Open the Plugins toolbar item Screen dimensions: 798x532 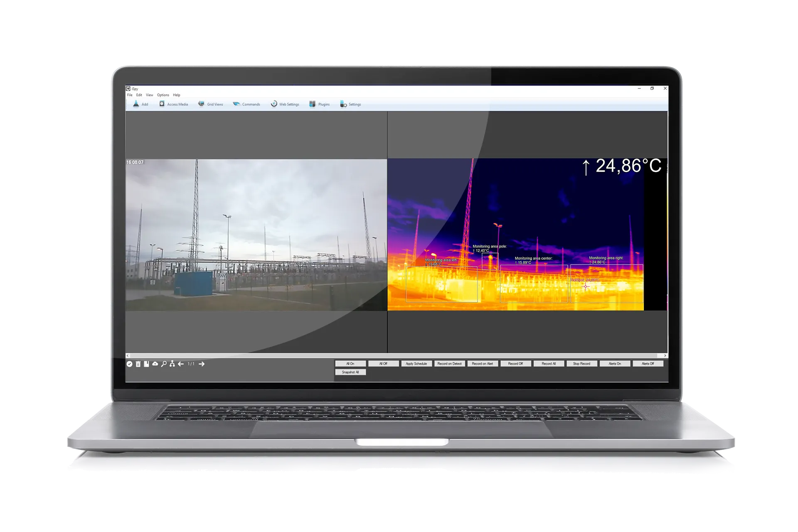313,104
